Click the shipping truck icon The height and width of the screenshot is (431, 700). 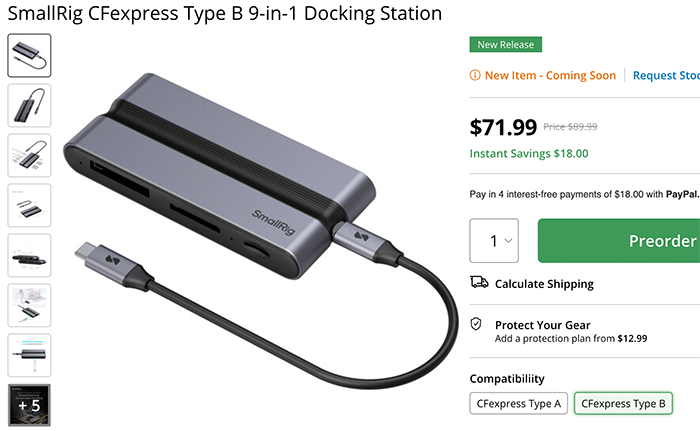coord(479,284)
